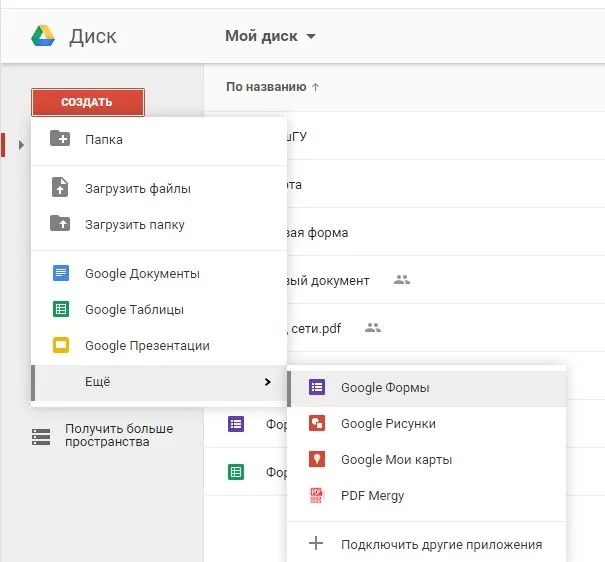Click the yellow Google Презентации icon
The height and width of the screenshot is (562, 605).
point(61,345)
